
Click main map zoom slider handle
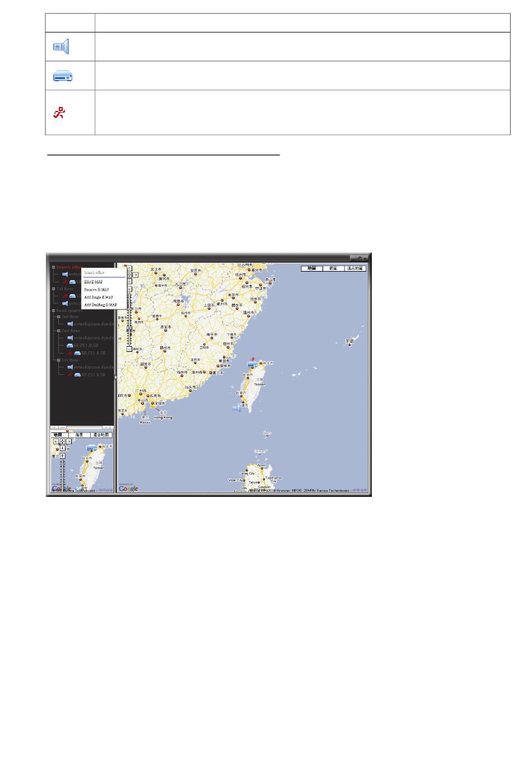pyautogui.click(x=129, y=328)
